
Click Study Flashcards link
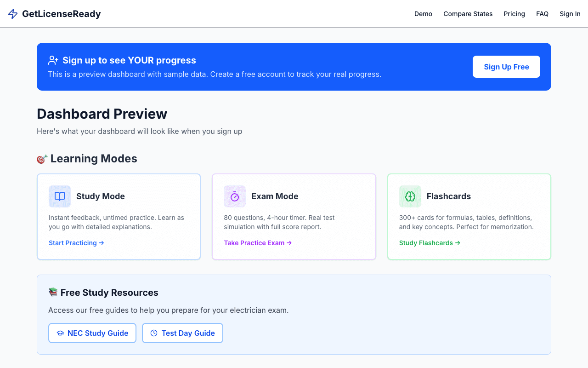[x=426, y=243]
